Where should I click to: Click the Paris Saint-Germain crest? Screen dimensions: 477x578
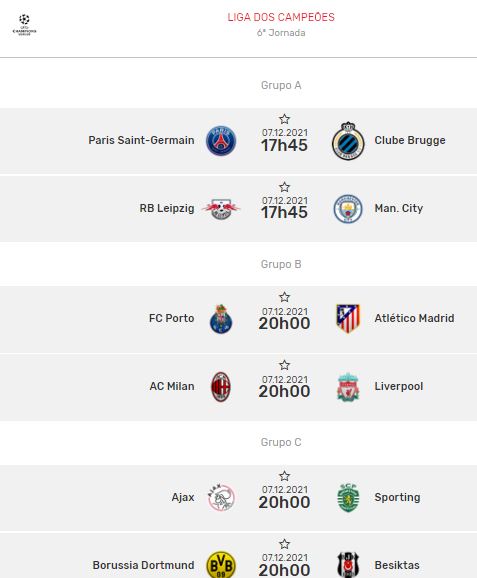[x=221, y=140]
